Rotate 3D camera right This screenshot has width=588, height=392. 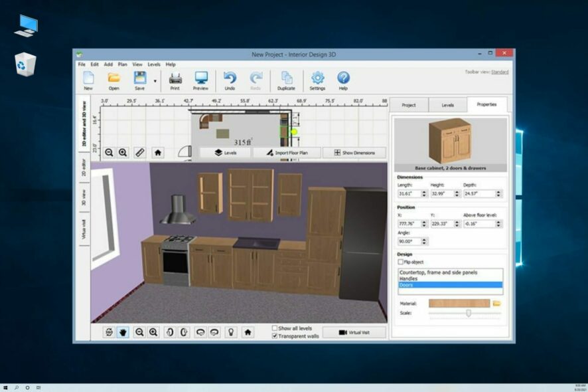click(184, 332)
